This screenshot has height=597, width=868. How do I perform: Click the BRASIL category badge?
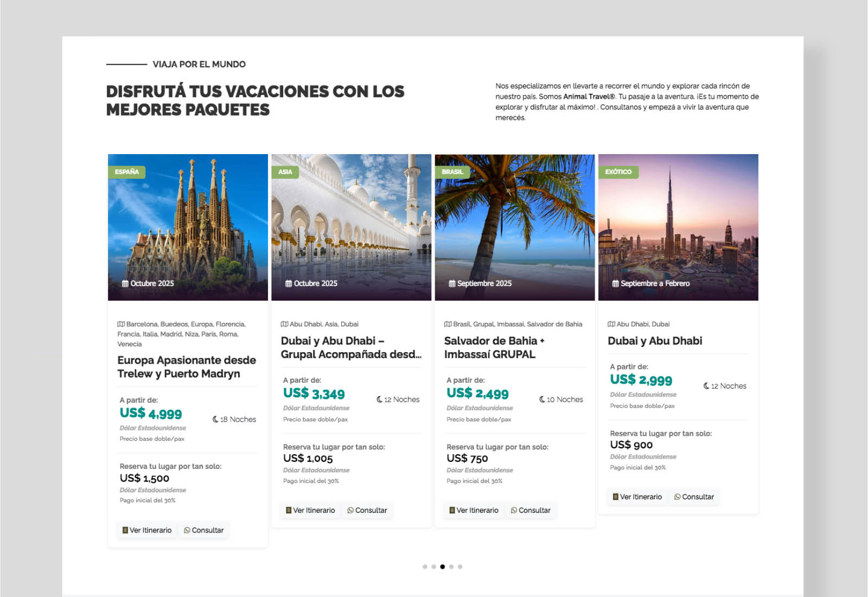452,172
